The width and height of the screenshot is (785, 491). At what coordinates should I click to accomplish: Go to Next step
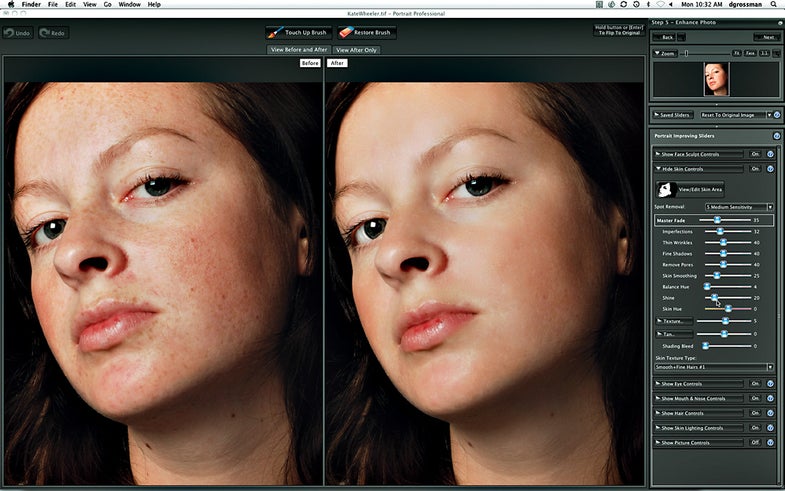(767, 37)
